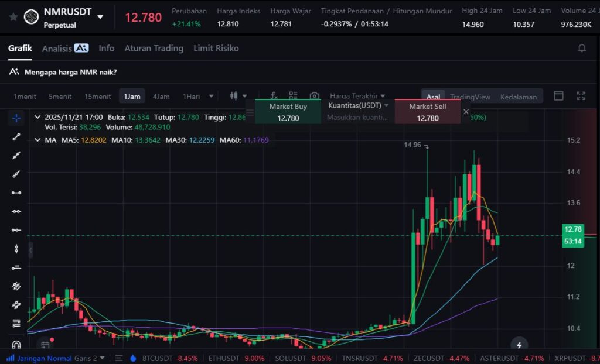The height and width of the screenshot is (364, 600).
Task: Click the chart layout window icon
Action: coord(558,96)
